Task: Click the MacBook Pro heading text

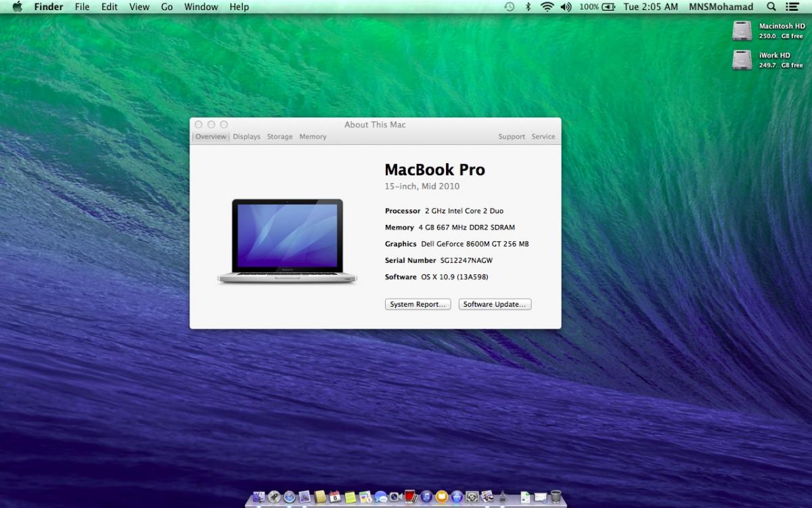Action: [435, 170]
